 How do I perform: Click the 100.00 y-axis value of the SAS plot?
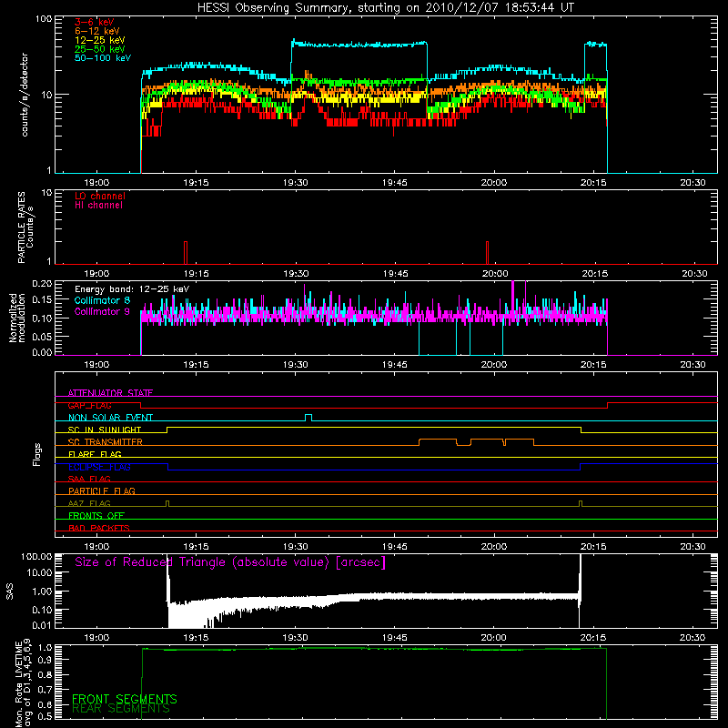point(36,557)
